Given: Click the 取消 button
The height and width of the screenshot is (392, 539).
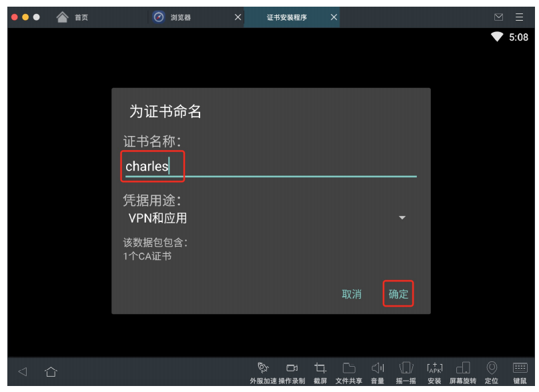Looking at the screenshot, I should pyautogui.click(x=352, y=294).
